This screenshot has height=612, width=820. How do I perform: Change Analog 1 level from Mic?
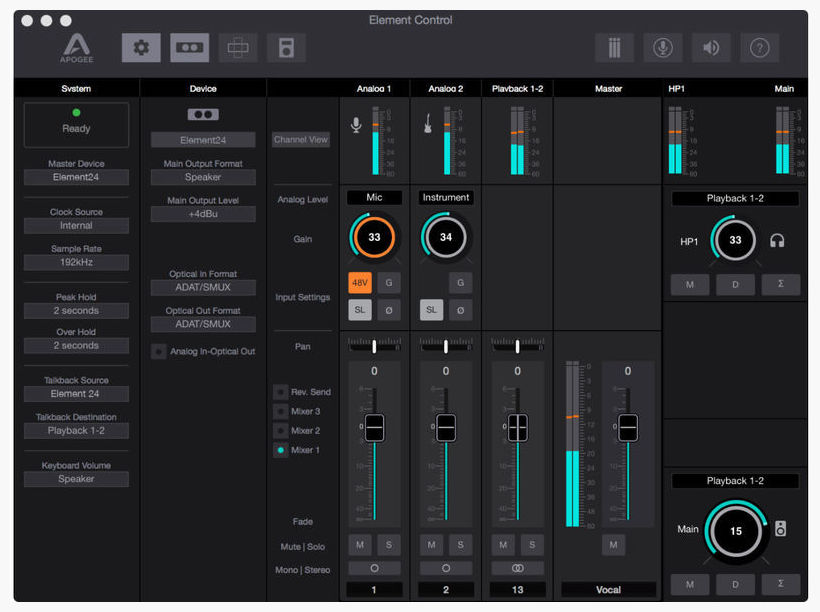point(374,197)
